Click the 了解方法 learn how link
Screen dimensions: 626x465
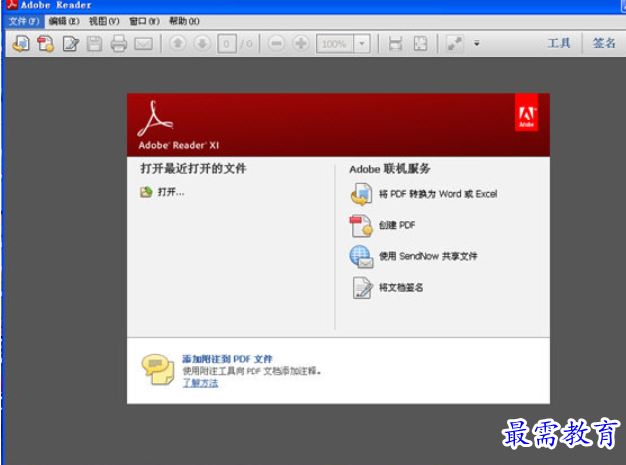point(200,383)
